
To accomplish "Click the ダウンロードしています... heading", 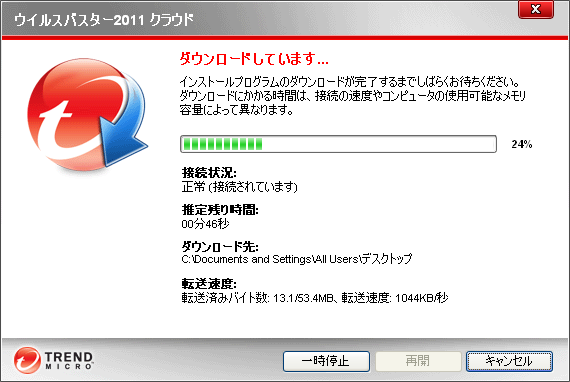I will tap(254, 59).
